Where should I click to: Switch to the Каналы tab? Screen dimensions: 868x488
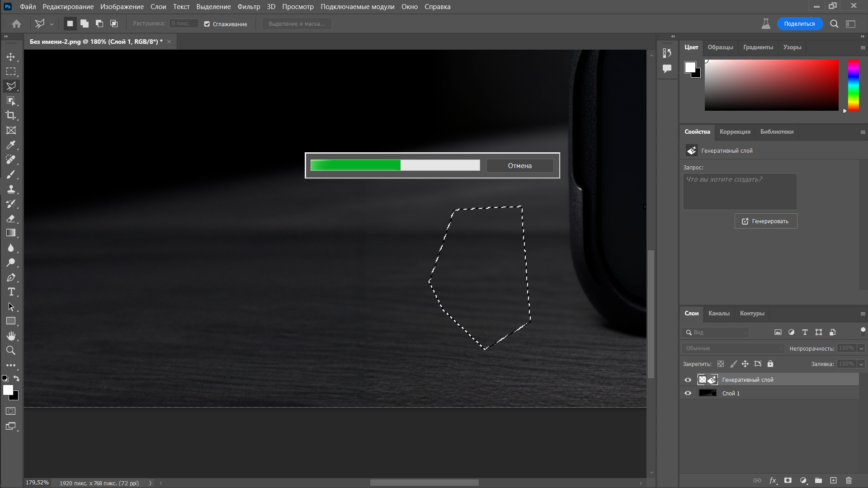[719, 313]
